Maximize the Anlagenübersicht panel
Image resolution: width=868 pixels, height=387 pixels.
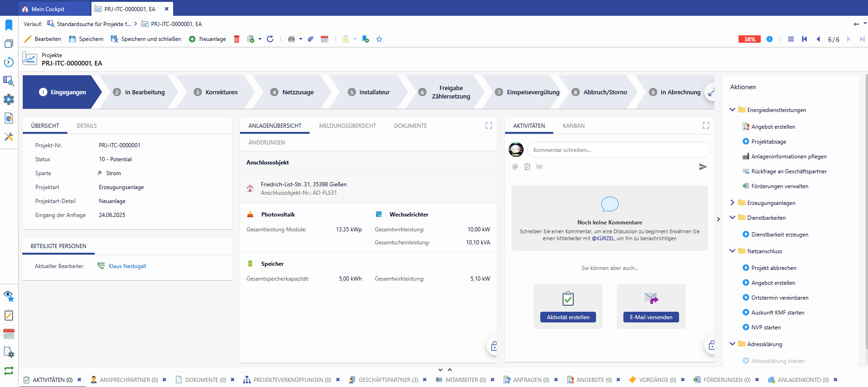[x=489, y=125]
